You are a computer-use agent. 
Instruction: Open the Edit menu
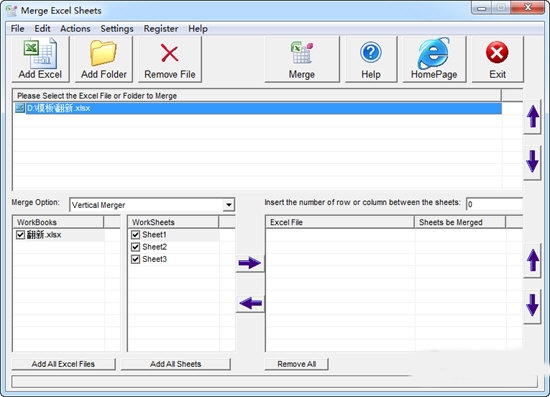tap(42, 28)
